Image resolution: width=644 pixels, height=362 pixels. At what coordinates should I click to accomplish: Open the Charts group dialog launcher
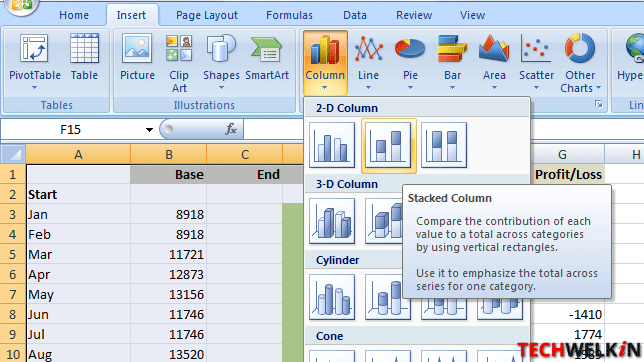(x=599, y=105)
